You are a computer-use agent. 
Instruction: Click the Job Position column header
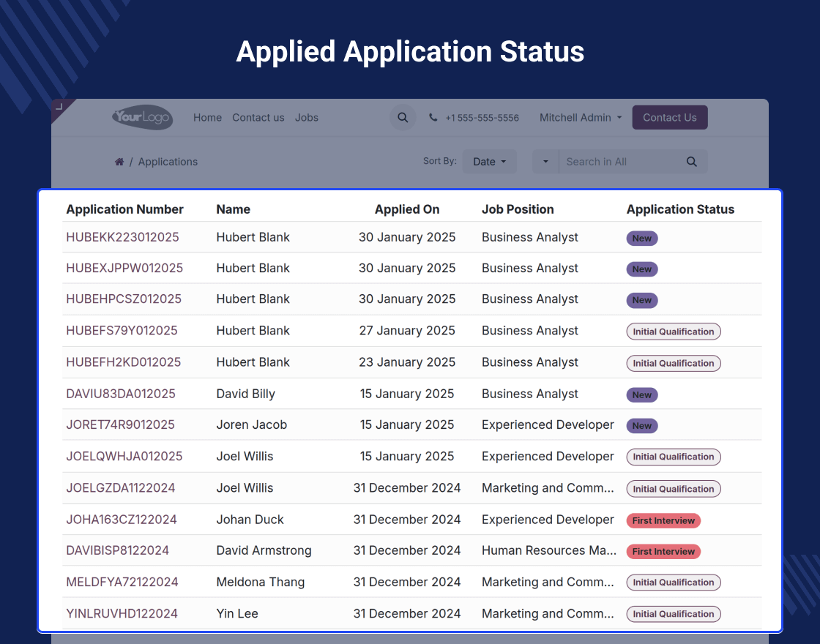(518, 209)
